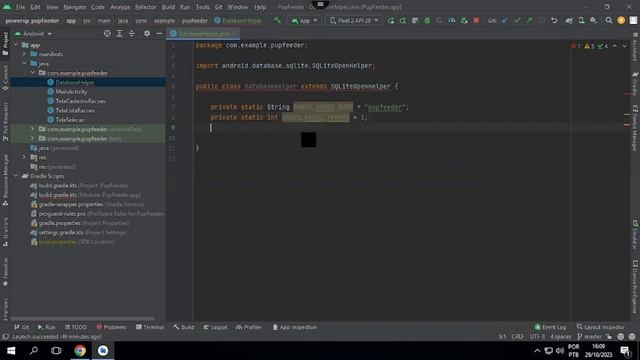
Task: Click the next highlighted error arrow in editor
Action: click(624, 46)
